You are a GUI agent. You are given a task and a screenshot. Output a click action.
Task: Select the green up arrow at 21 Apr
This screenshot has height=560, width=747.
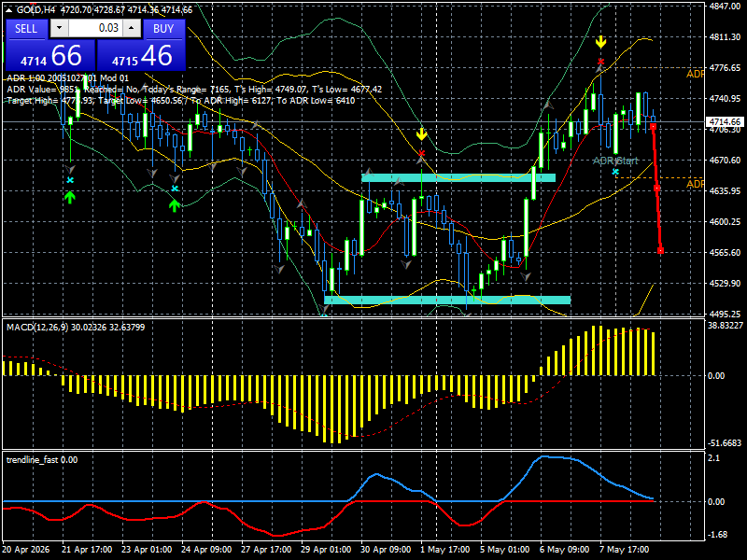pyautogui.click(x=70, y=197)
